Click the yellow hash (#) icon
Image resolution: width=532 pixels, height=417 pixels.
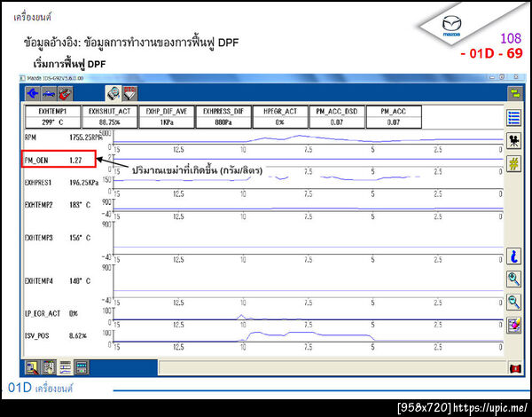(513, 163)
